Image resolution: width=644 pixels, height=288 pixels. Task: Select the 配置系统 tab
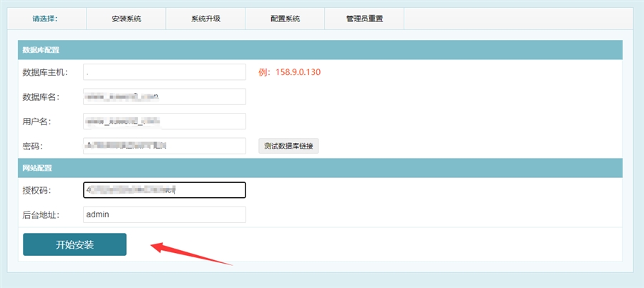pyautogui.click(x=285, y=19)
